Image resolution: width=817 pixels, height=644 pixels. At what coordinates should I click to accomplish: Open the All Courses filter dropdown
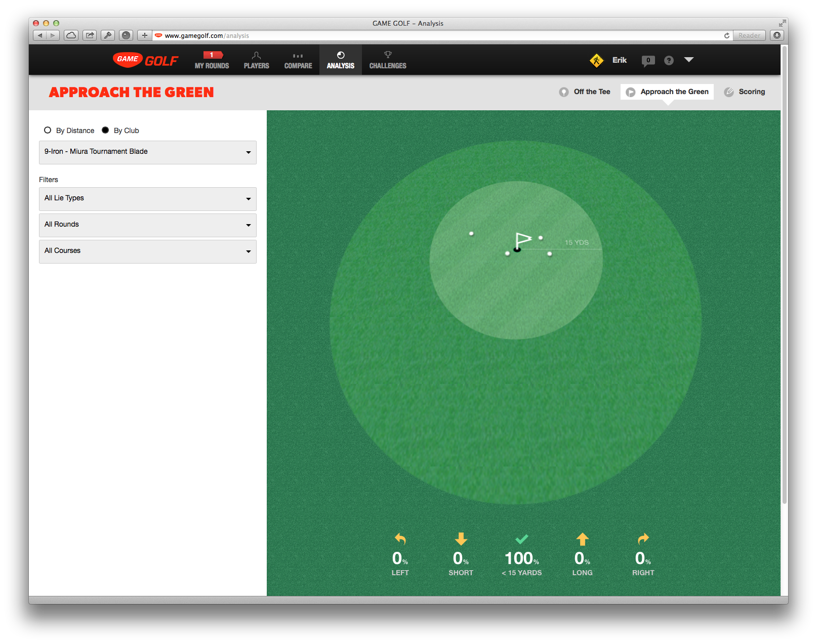(x=147, y=251)
